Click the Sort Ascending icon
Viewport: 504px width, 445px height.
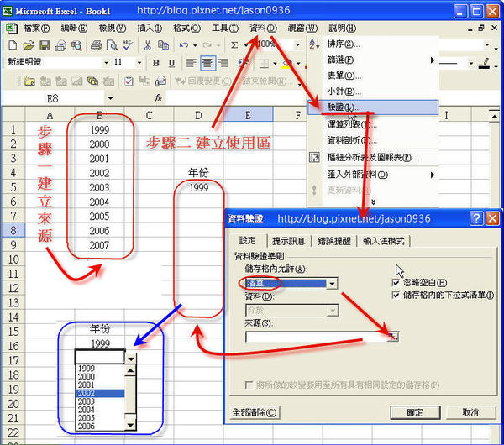point(314,44)
